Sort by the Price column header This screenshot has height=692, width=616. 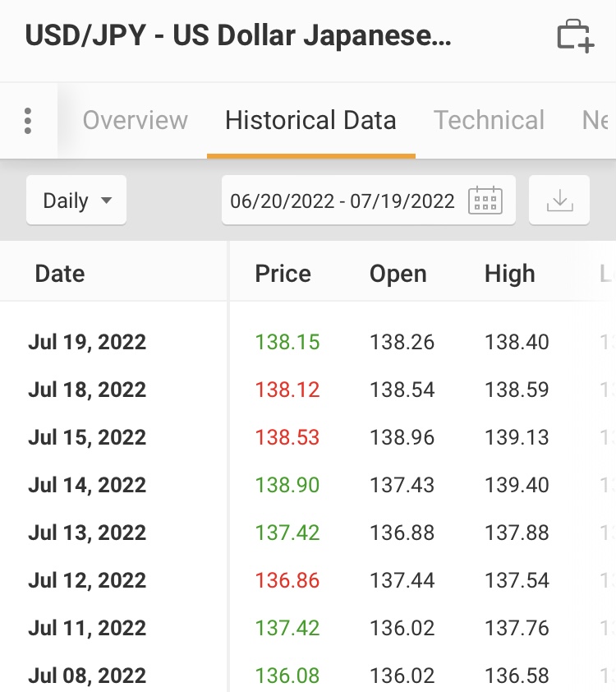[283, 274]
